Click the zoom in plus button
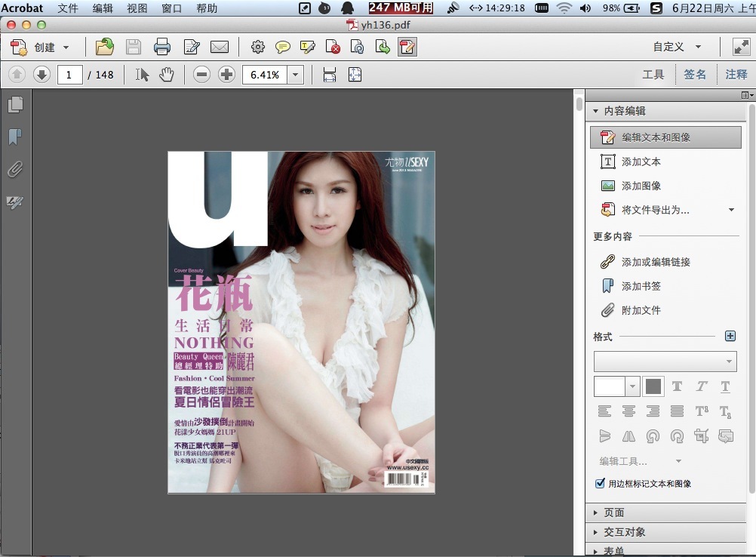756x557 pixels. 226,75
